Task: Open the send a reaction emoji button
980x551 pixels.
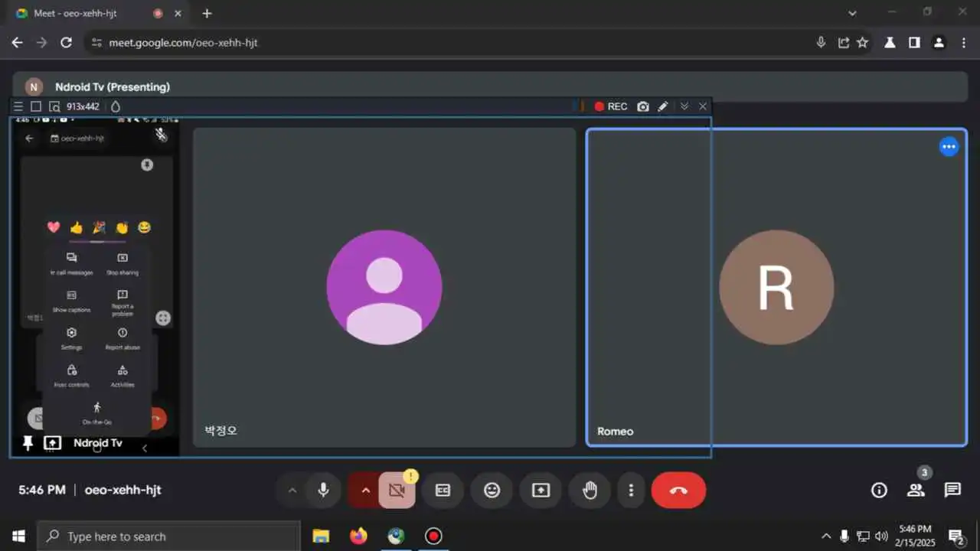Action: coord(492,491)
